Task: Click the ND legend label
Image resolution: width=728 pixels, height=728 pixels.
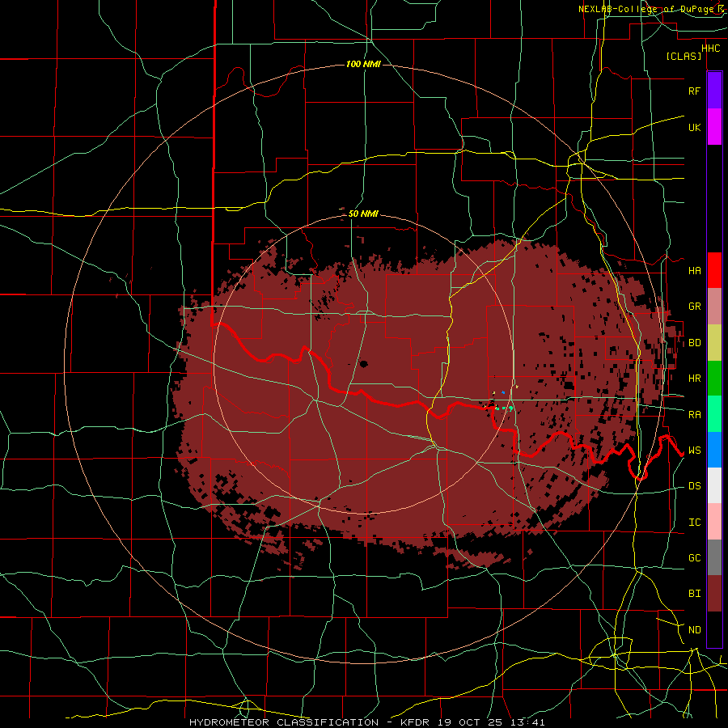Action: click(694, 630)
